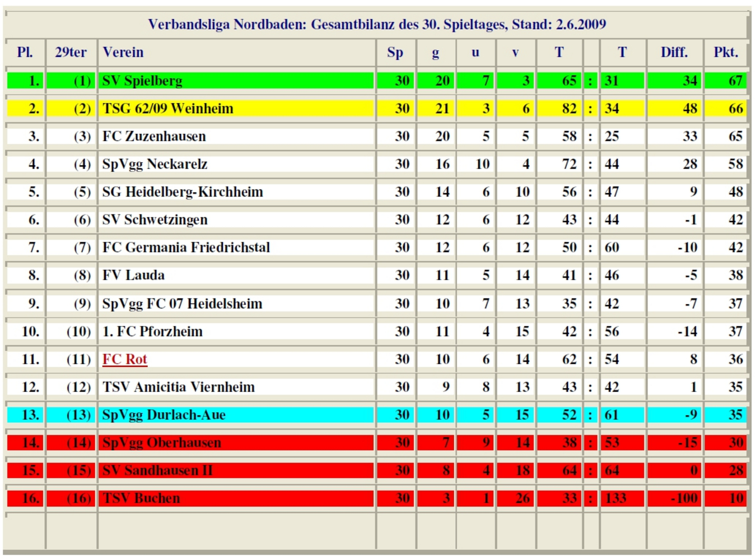Select the Pkt. column header
The width and height of the screenshot is (756, 560).
tap(725, 52)
